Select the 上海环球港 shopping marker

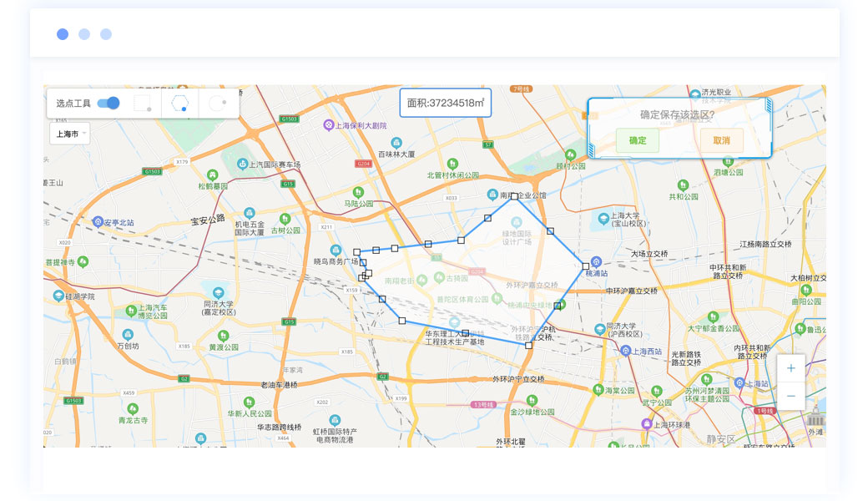(x=647, y=424)
